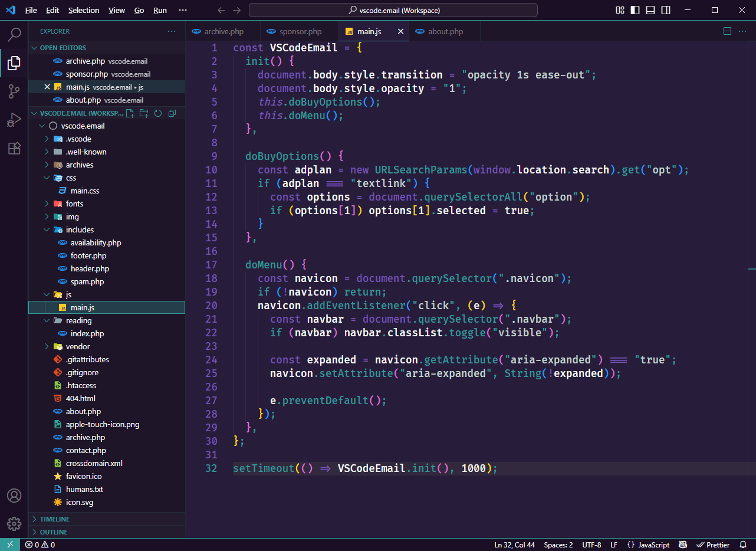This screenshot has height=551, width=756.
Task: Expand the .well-known folder
Action: 107,152
